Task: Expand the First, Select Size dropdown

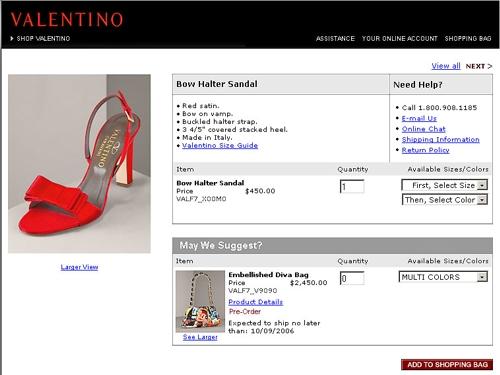Action: [445, 185]
